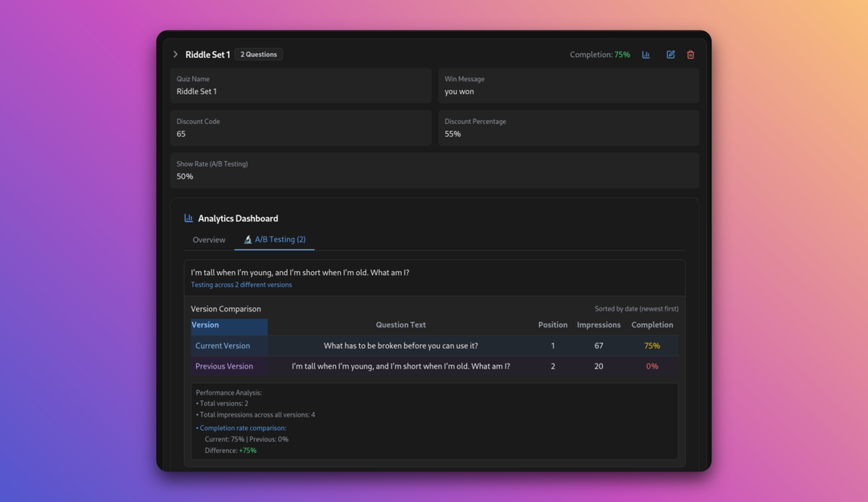Click the Analytics Dashboard chart icon
This screenshot has height=502, width=868.
point(188,218)
